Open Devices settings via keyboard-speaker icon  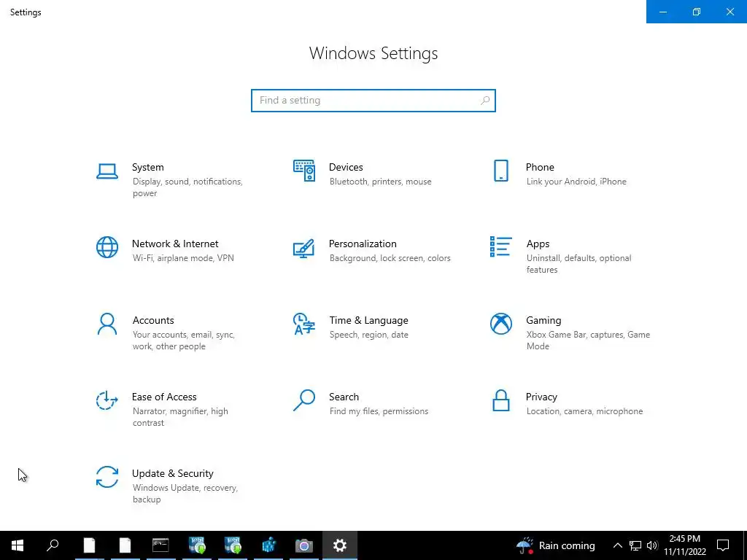304,171
